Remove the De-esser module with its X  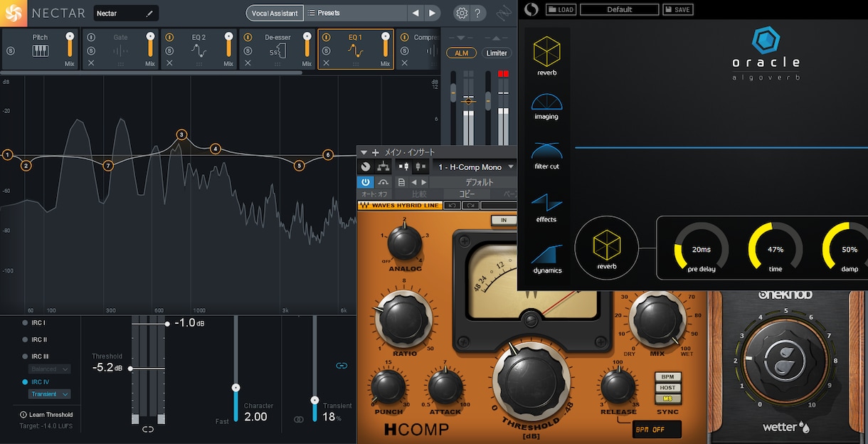pyautogui.click(x=248, y=63)
